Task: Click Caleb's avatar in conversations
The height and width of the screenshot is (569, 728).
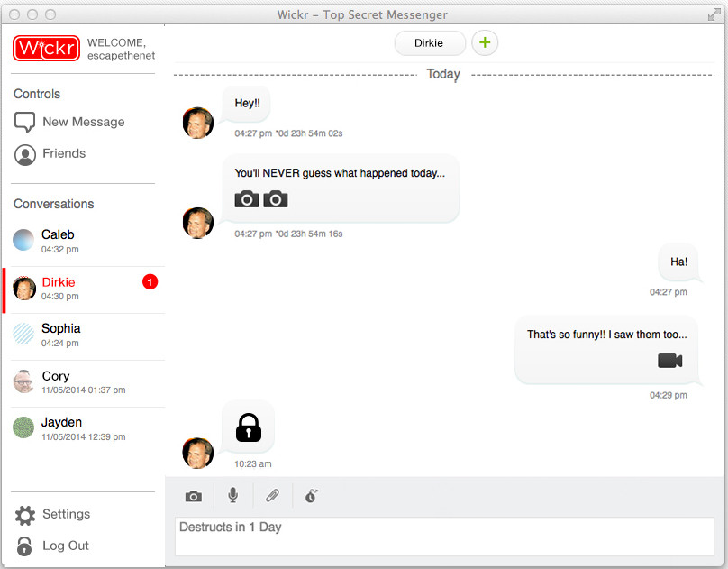Action: pyautogui.click(x=23, y=240)
